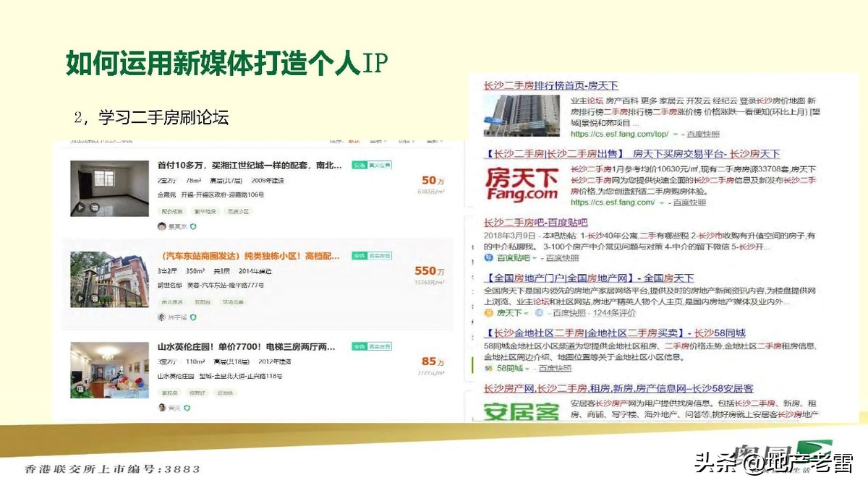Select the 业主论坛 menu item
The width and height of the screenshot is (868, 488).
click(585, 101)
